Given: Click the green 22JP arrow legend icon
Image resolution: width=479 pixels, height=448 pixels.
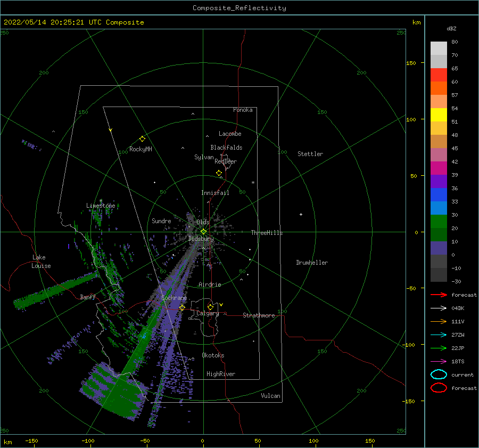Looking at the screenshot, I should point(439,348).
